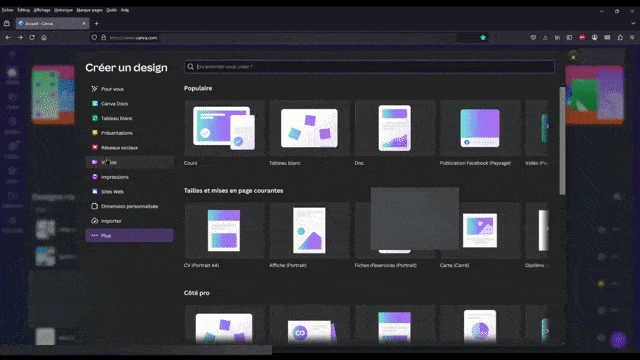Open the Affichage menu
640x360 pixels.
click(42, 10)
